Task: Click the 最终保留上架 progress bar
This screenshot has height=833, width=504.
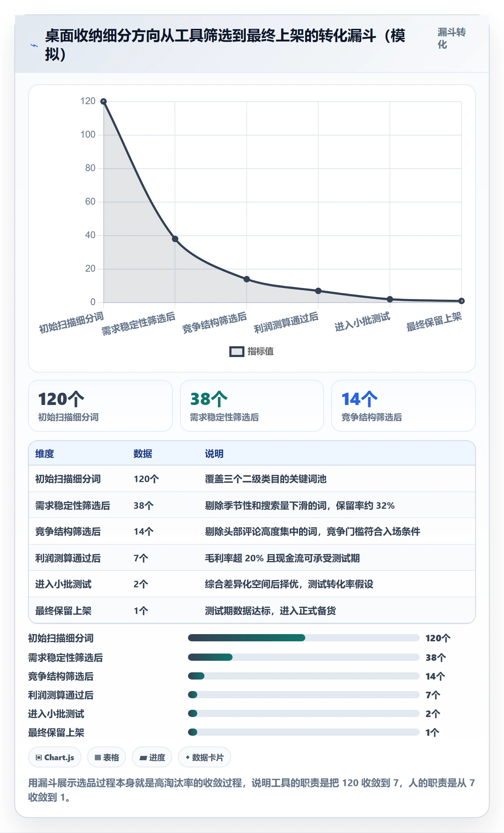Action: 304,732
